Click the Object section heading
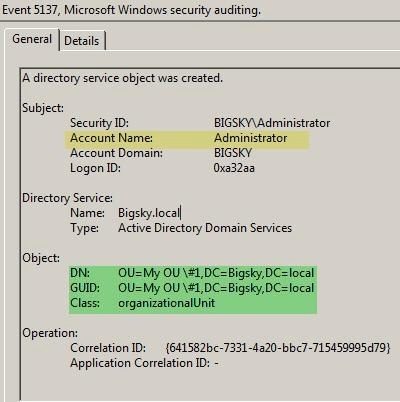The height and width of the screenshot is (402, 400). coord(41,258)
